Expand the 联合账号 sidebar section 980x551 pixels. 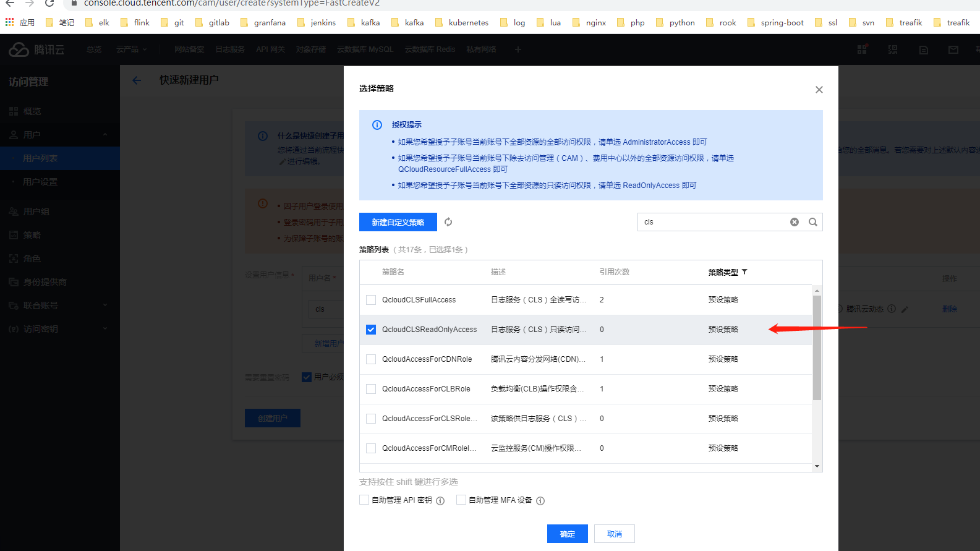tap(105, 305)
